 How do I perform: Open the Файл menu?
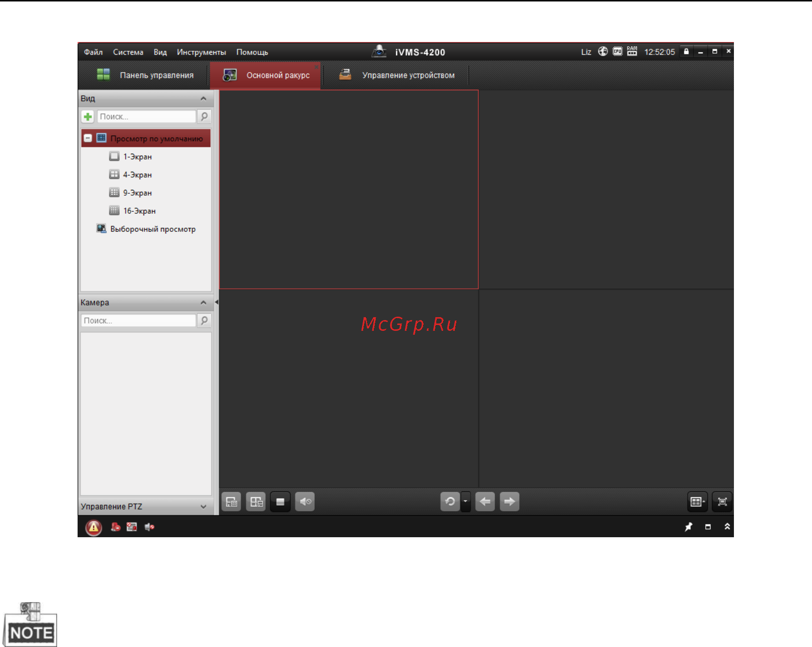[93, 52]
